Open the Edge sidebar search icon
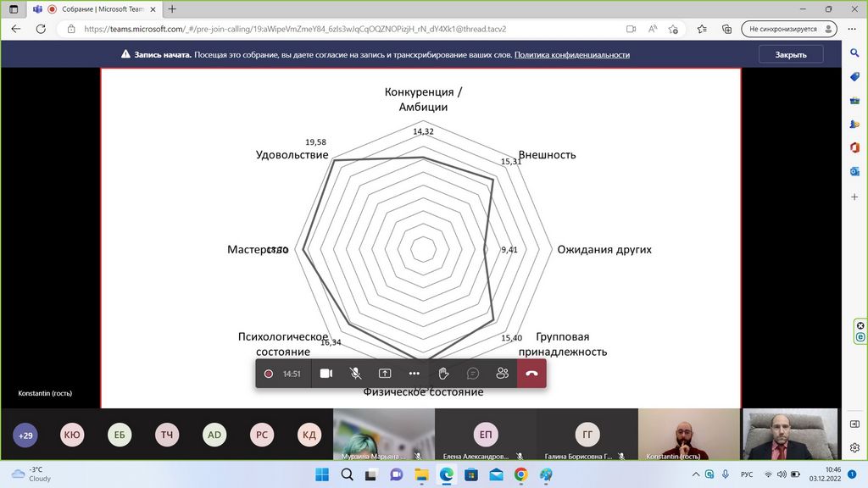The height and width of the screenshot is (488, 868). [x=855, y=53]
